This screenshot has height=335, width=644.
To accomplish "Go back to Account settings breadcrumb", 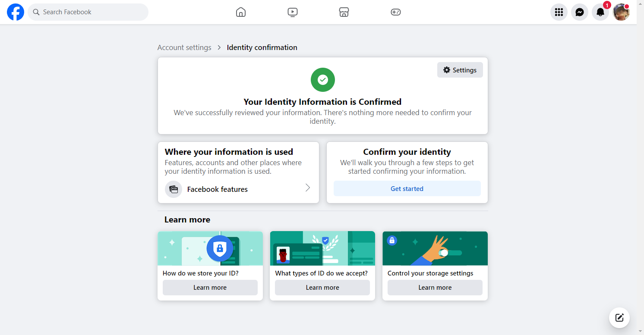I will click(184, 47).
